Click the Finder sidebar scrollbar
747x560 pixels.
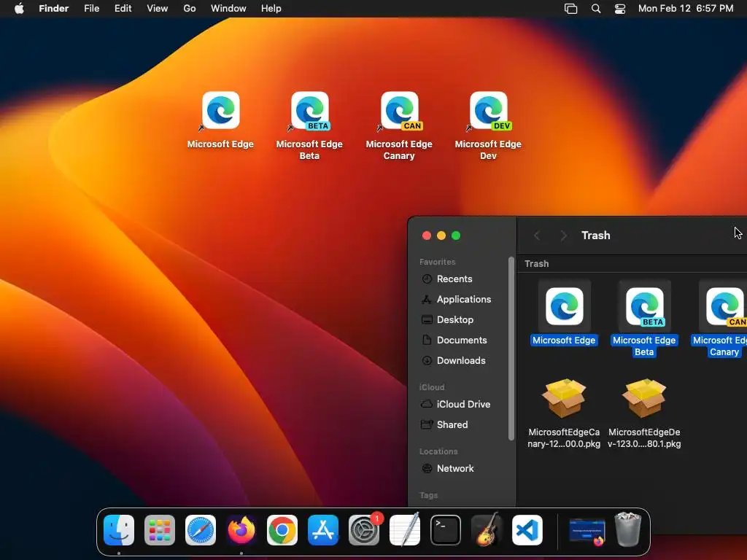(x=511, y=349)
